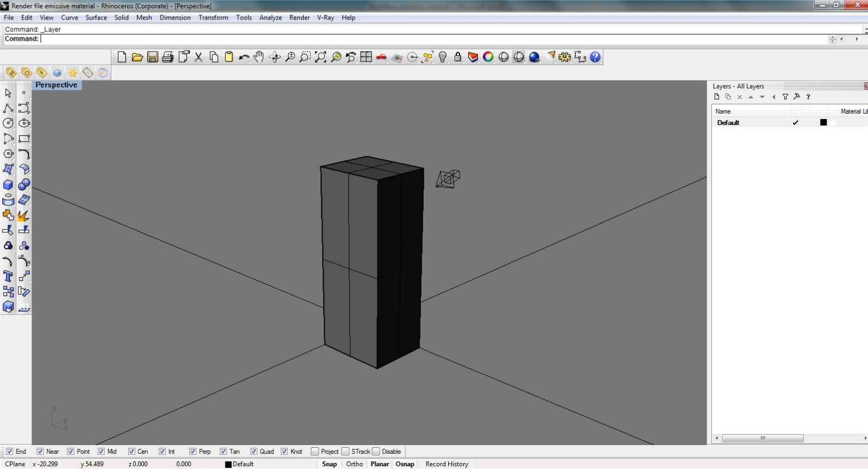Image resolution: width=868 pixels, height=469 pixels.
Task: Click the Explode tool icon
Action: pyautogui.click(x=24, y=216)
